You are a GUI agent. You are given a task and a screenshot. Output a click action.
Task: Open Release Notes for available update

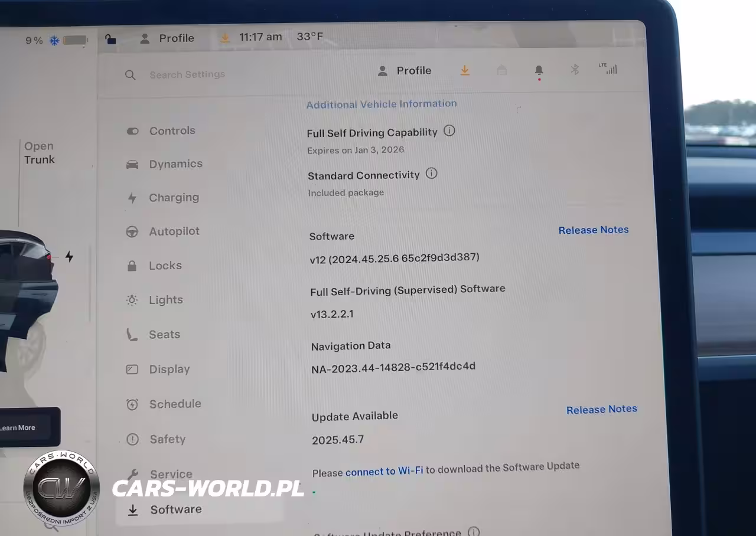pos(601,409)
